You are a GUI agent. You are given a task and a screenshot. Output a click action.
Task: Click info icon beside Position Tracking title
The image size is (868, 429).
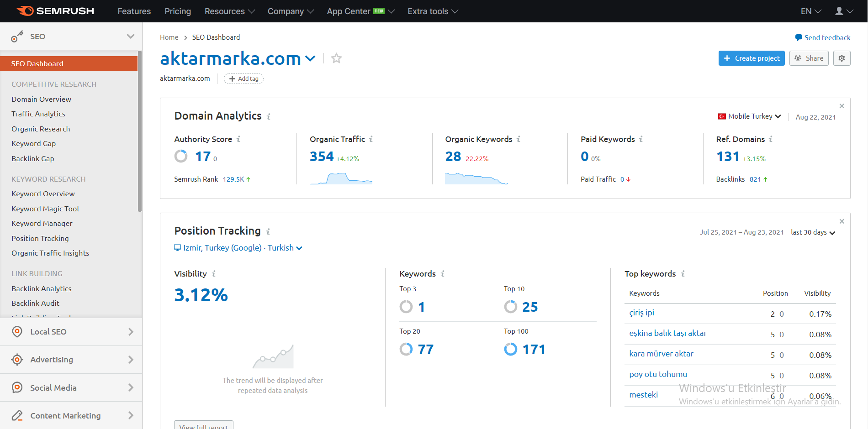[268, 232]
